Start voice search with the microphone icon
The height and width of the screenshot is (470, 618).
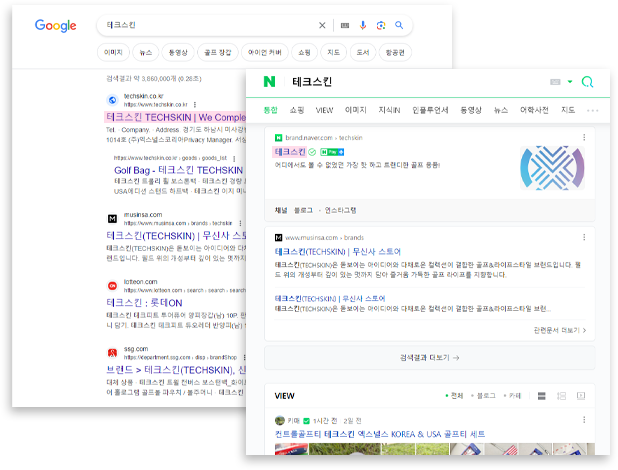[363, 25]
